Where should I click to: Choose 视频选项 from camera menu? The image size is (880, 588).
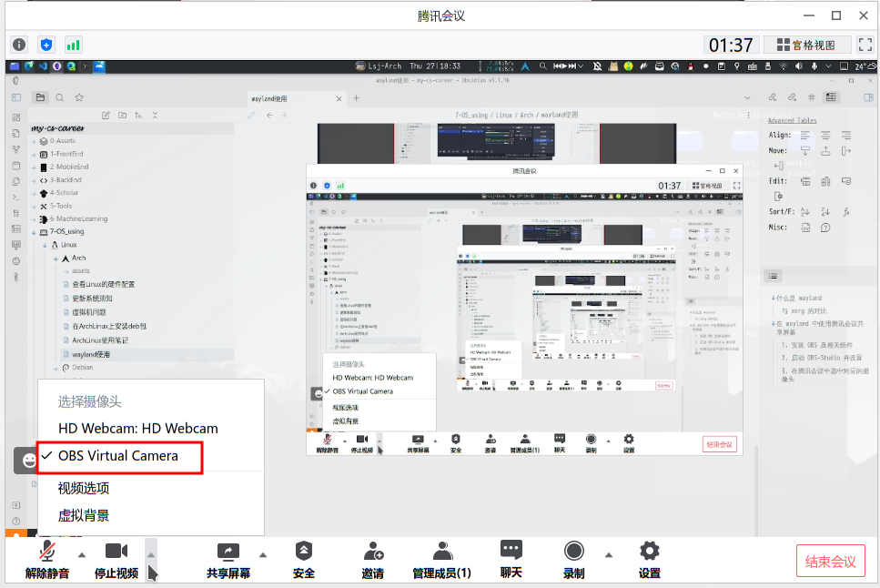point(84,489)
